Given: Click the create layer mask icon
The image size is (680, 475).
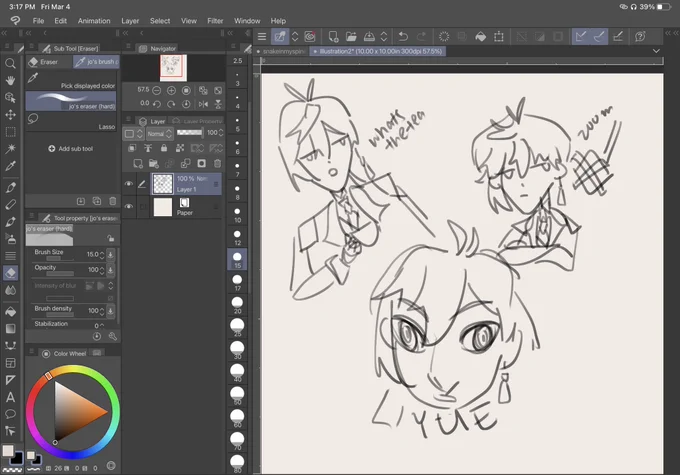Looking at the screenshot, I should [202, 163].
